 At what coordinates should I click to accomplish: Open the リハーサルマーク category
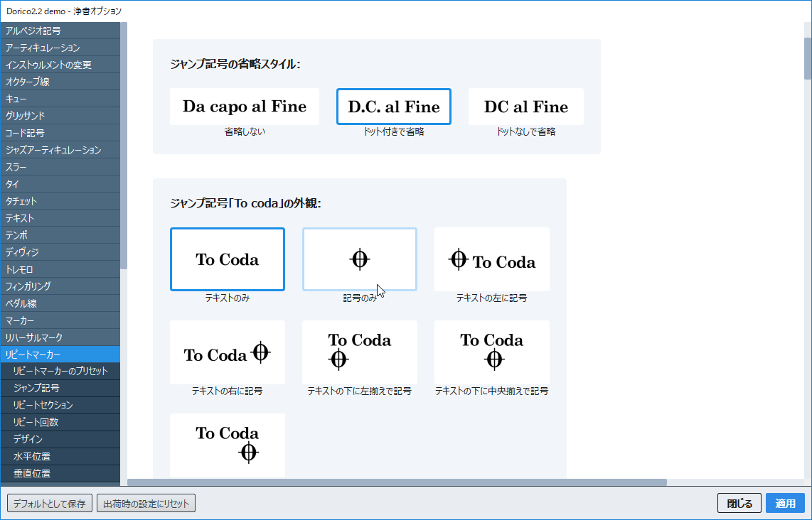(x=60, y=337)
